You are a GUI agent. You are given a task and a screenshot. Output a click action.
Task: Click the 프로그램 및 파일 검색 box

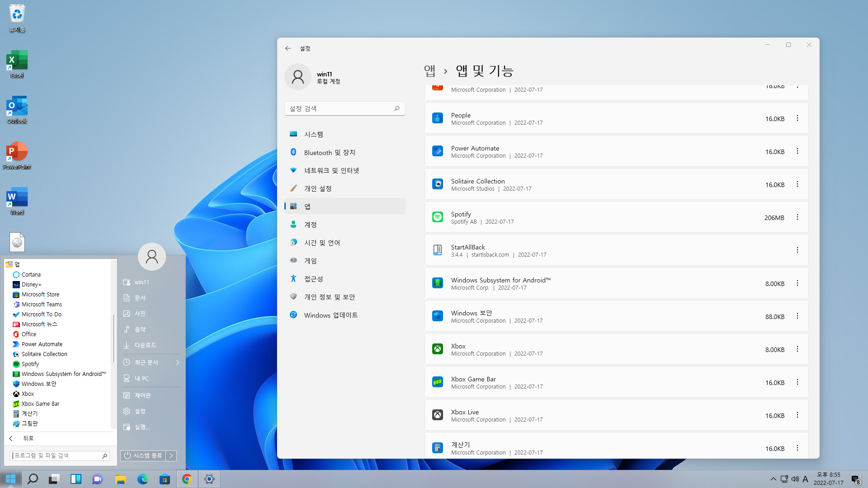click(x=60, y=455)
